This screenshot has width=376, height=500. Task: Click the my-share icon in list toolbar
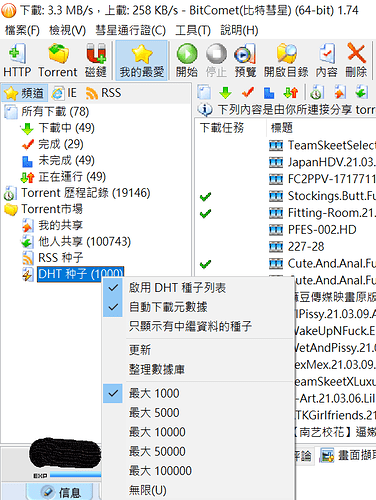[x=339, y=92]
